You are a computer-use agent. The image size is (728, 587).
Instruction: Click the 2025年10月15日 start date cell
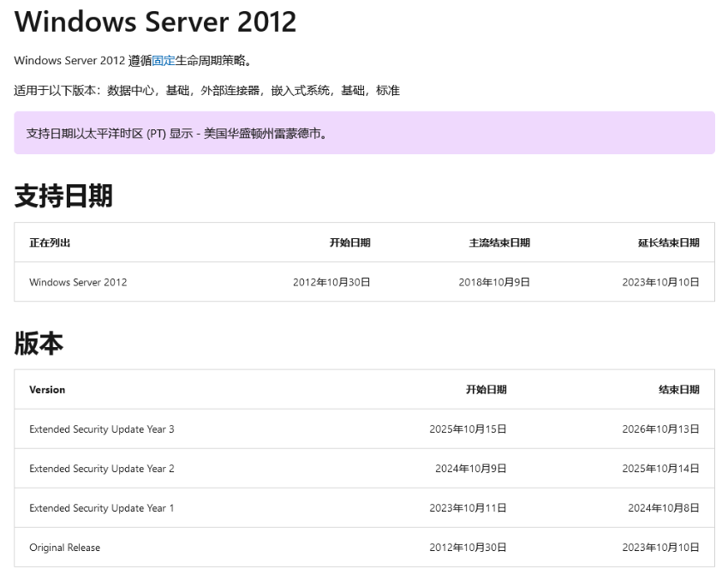coord(468,429)
